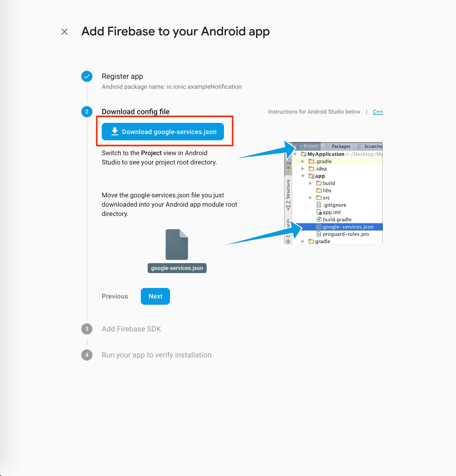Click the green Register app checkmark icon
This screenshot has height=476, width=456.
coord(87,76)
